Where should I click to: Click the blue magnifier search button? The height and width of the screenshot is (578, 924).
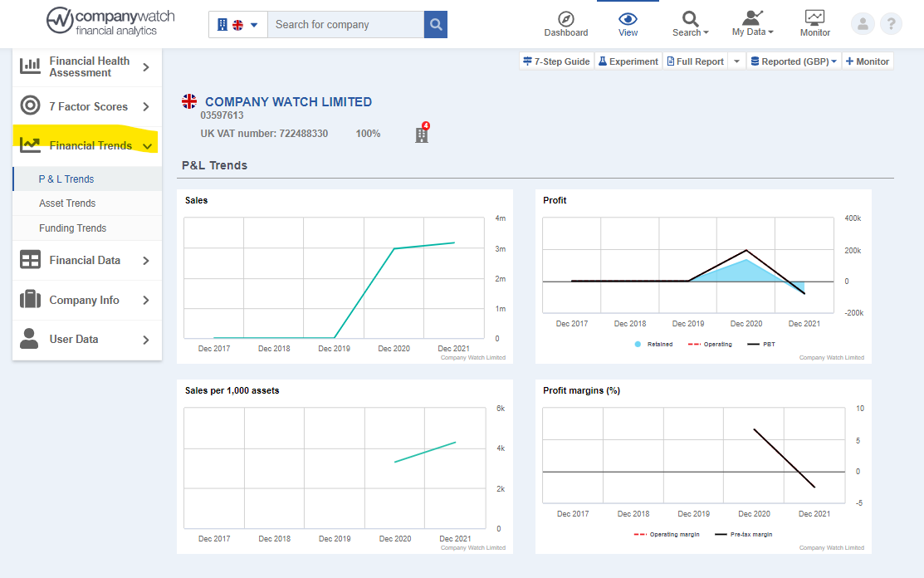pos(436,25)
